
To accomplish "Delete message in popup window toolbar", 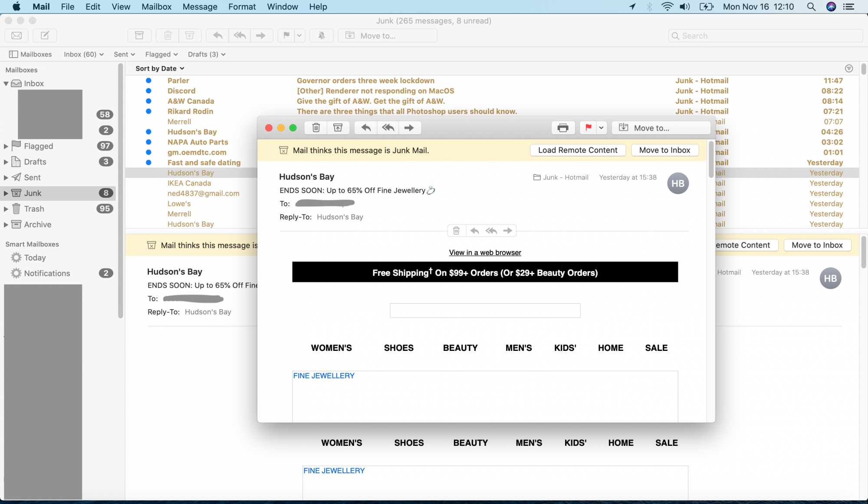I will (x=316, y=128).
